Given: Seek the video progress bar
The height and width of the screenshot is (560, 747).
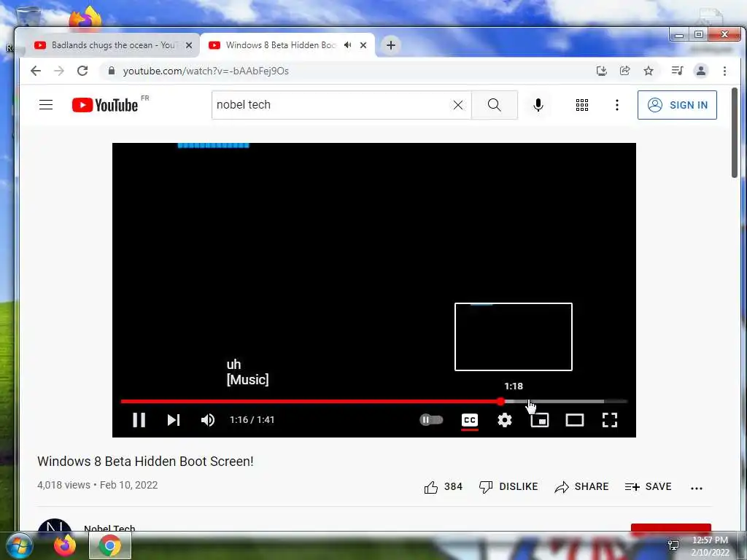Looking at the screenshot, I should [x=374, y=402].
